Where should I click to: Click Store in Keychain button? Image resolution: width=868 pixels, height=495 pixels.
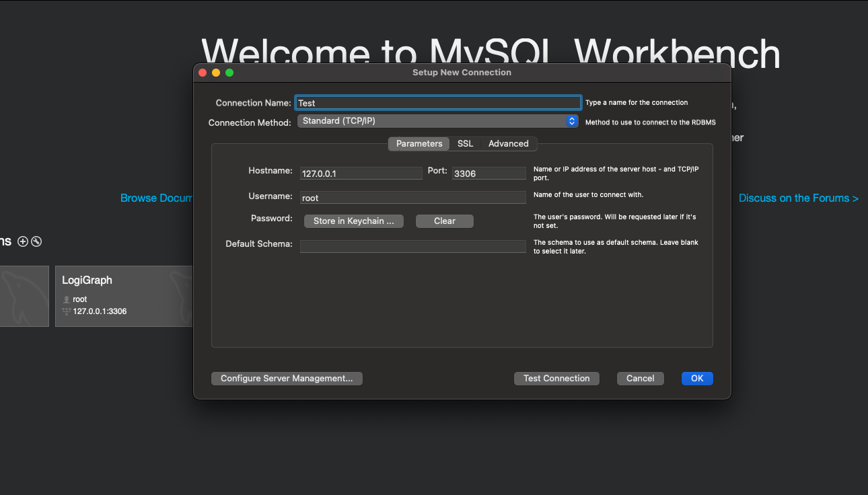click(354, 221)
